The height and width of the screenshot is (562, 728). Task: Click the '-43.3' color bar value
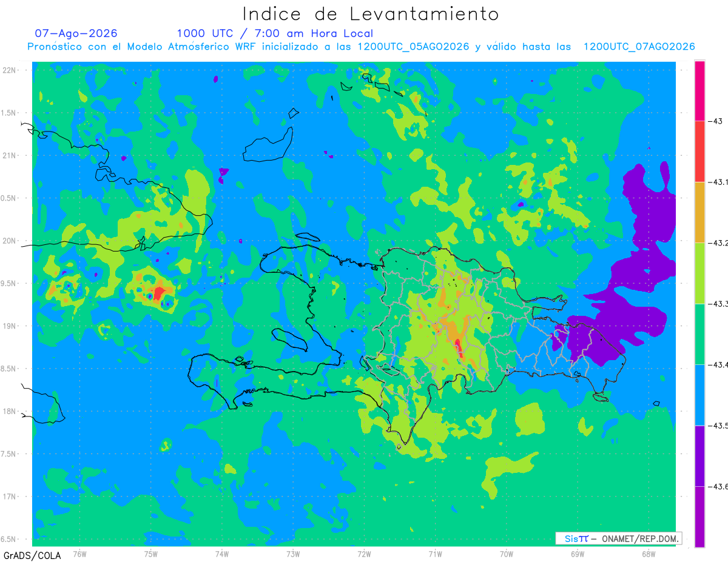(x=720, y=304)
